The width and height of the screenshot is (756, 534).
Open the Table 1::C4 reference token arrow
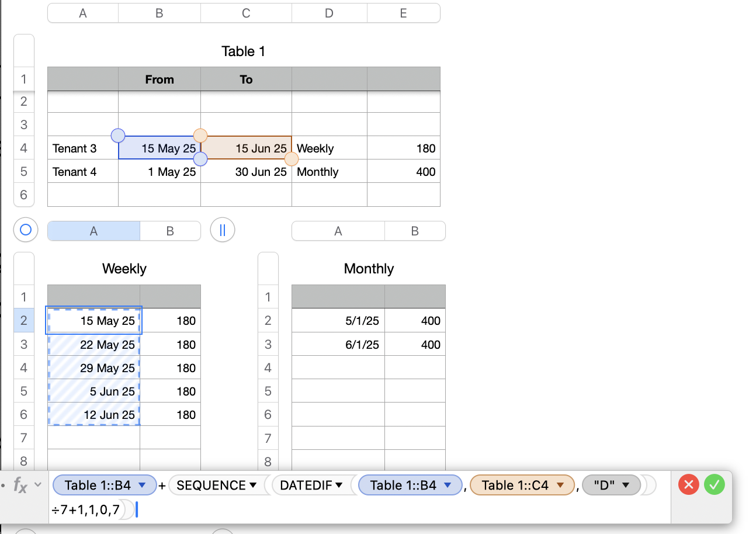point(560,486)
